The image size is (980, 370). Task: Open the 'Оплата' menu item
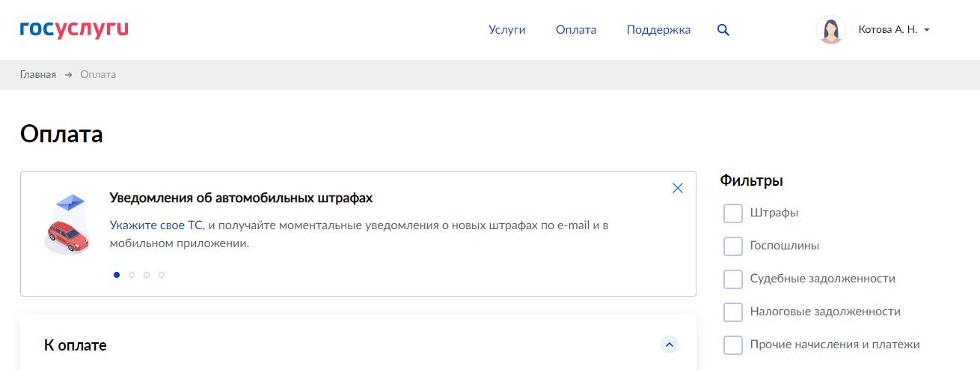576,30
